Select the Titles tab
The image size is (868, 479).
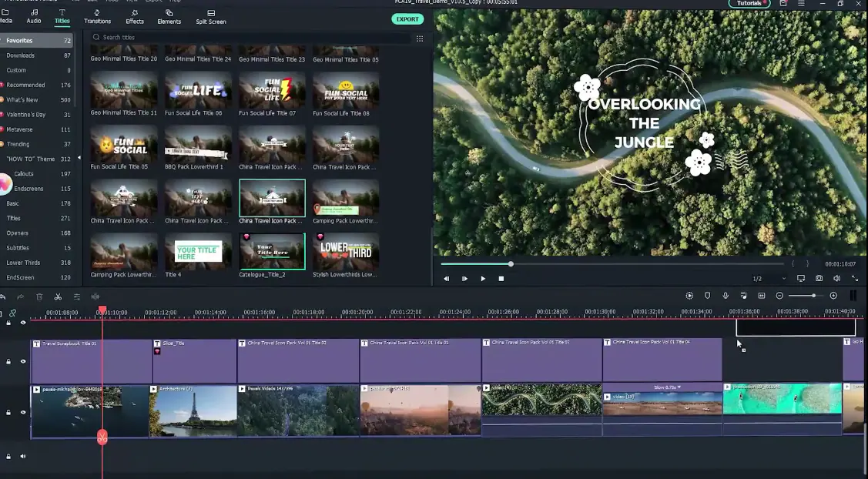pyautogui.click(x=62, y=17)
